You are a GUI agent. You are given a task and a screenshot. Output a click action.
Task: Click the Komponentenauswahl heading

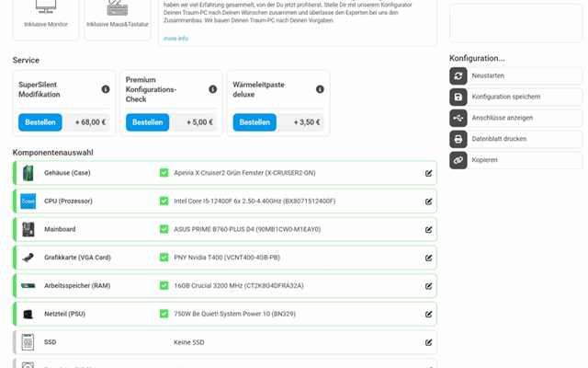pos(53,153)
